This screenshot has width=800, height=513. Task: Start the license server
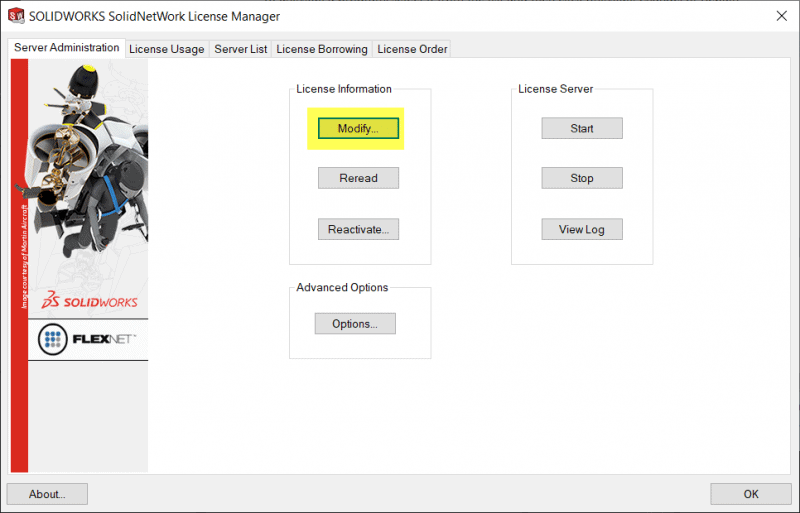click(x=581, y=128)
